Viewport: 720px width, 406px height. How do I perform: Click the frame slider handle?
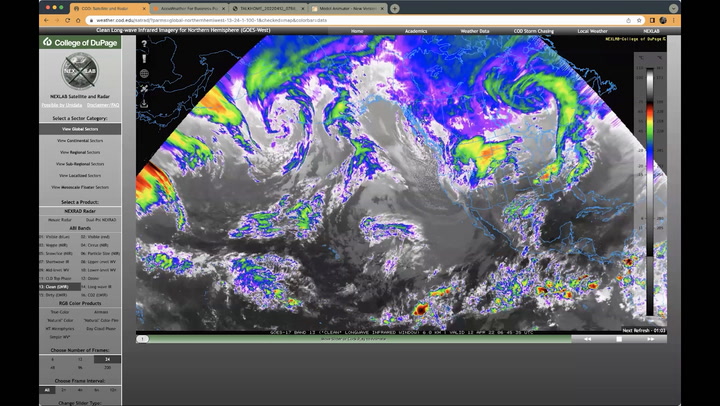pos(142,339)
